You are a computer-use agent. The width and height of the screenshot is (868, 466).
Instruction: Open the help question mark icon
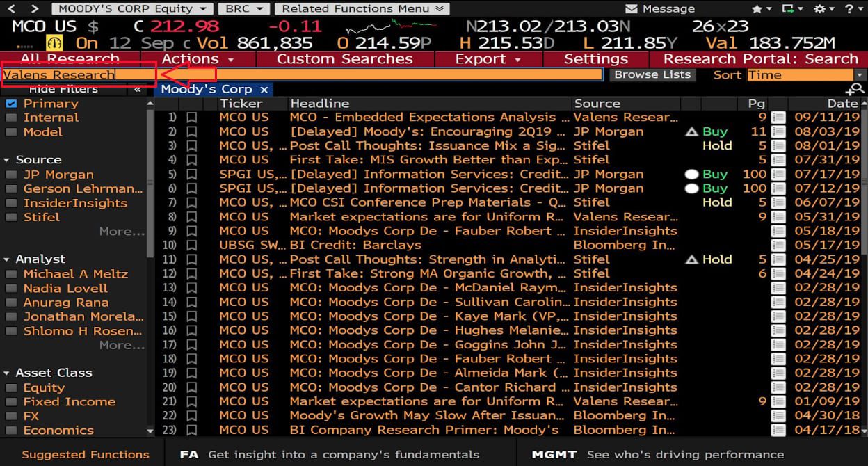(x=849, y=9)
